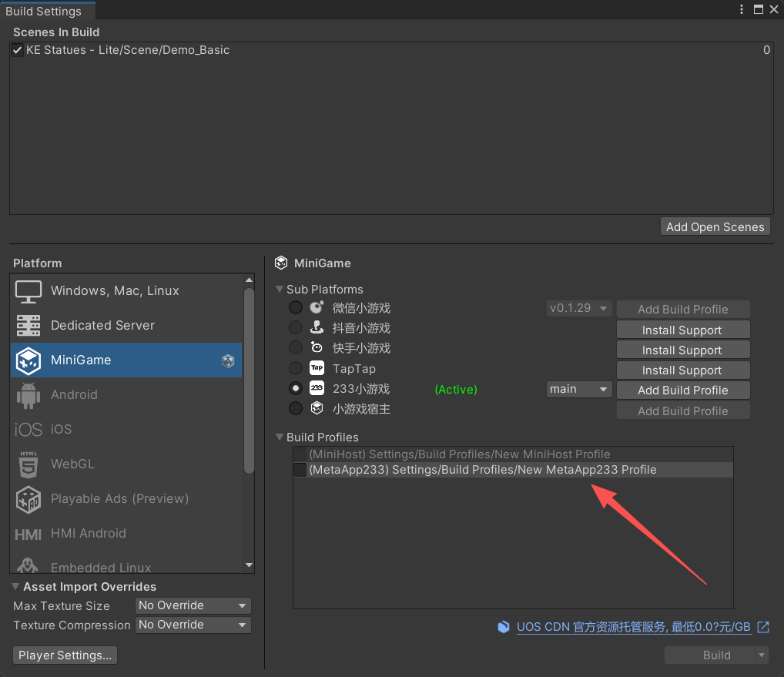Viewport: 784px width, 677px height.
Task: Click the Android robot platform icon
Action: pos(28,395)
